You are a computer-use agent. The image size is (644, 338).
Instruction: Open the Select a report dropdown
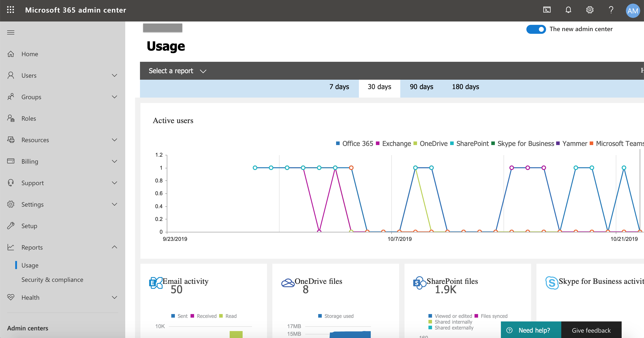tap(178, 71)
